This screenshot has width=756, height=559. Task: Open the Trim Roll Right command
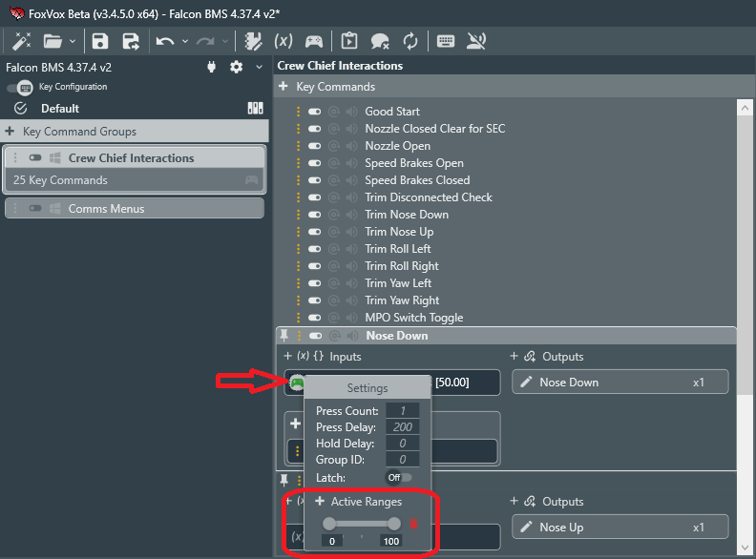402,266
